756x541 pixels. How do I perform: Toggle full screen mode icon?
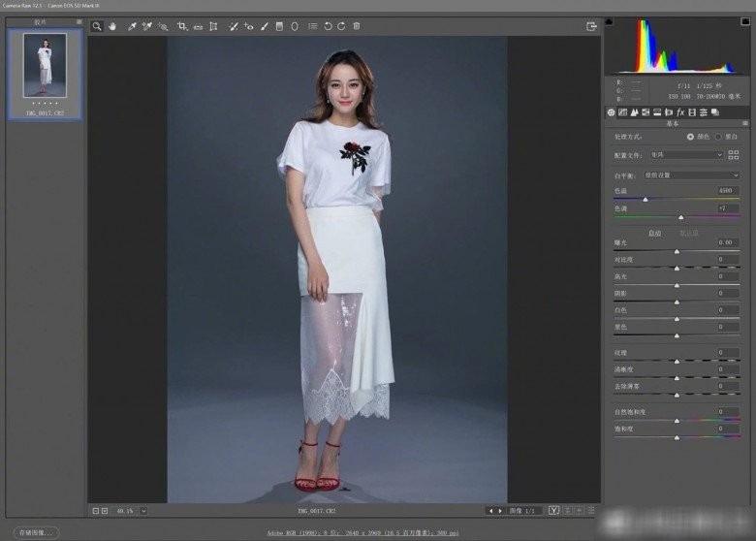pyautogui.click(x=591, y=26)
